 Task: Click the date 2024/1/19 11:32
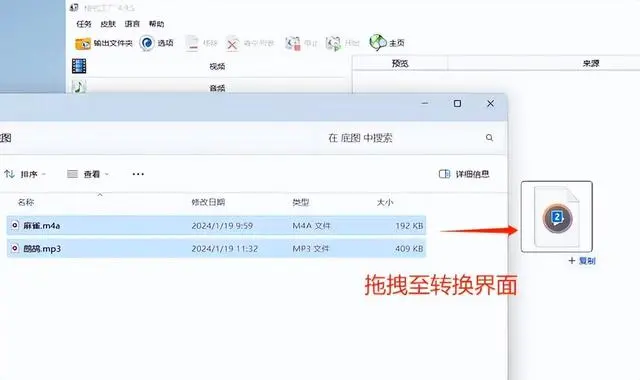(x=224, y=249)
